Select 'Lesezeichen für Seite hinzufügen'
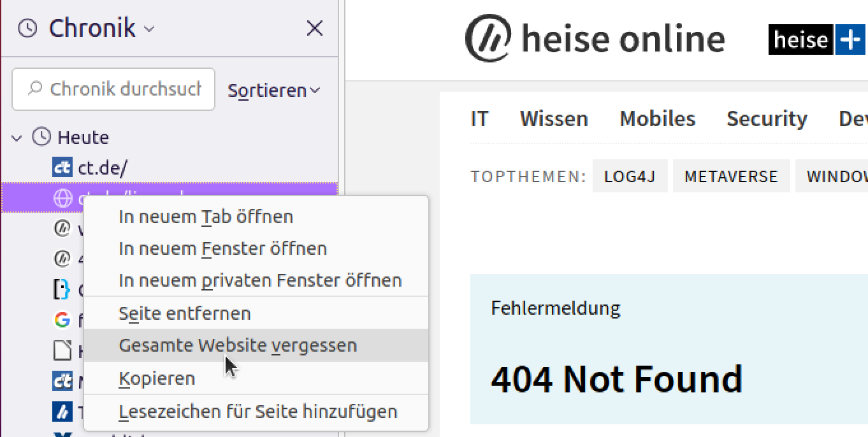Image resolution: width=868 pixels, height=437 pixels. point(257,412)
